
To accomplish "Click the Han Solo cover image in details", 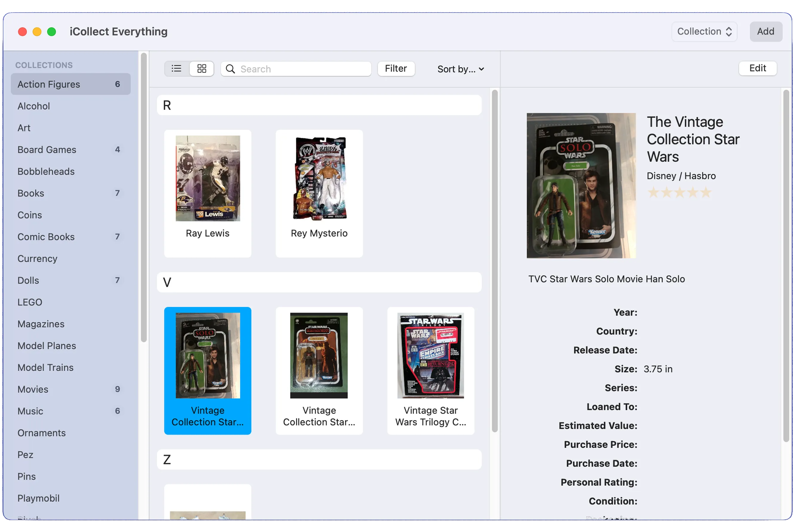I will [581, 186].
